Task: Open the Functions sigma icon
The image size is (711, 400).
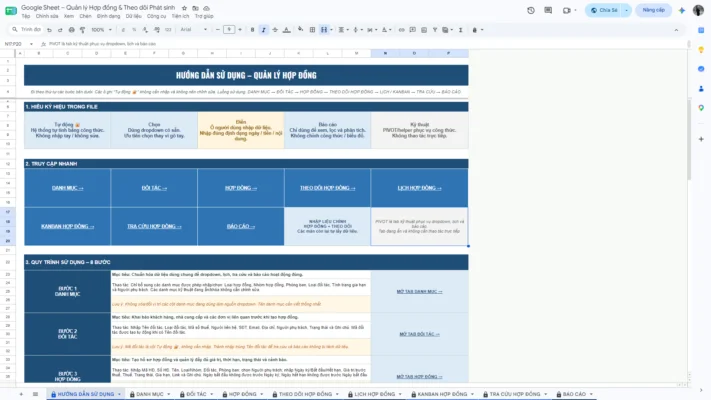Action: pos(460,30)
